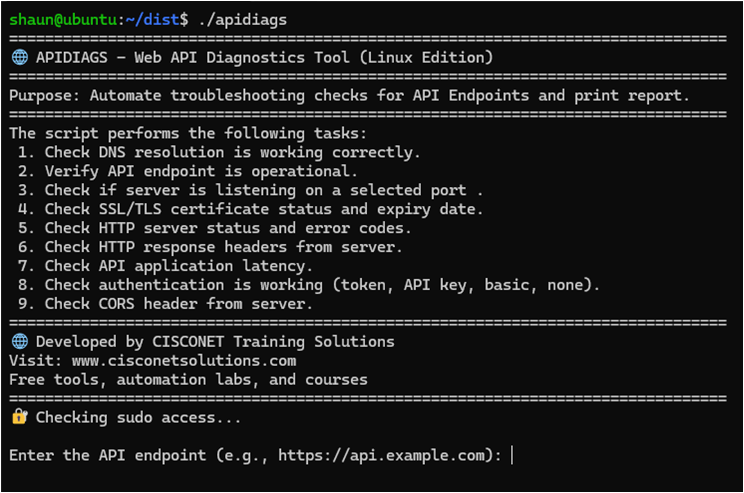Click the example URL https://api.example.com
This screenshot has height=493, width=744.
tap(385, 455)
